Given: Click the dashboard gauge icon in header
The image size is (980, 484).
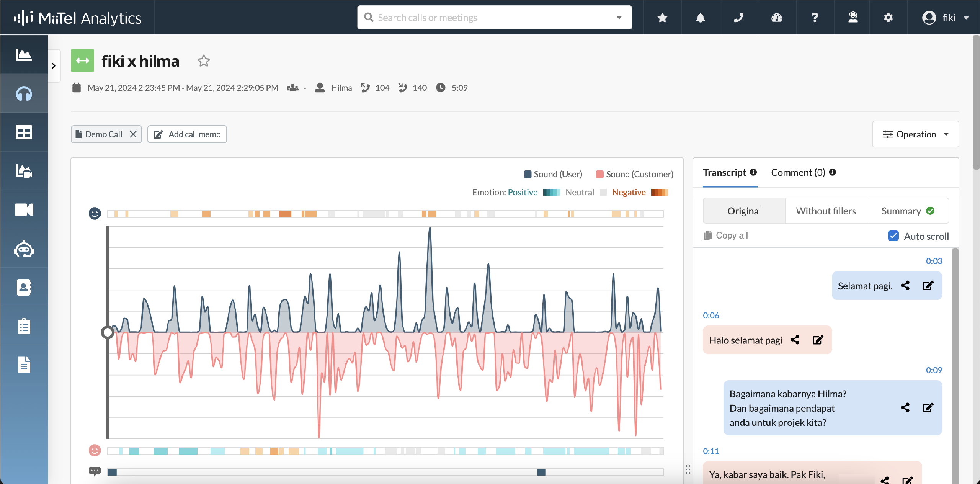Looking at the screenshot, I should coord(776,18).
